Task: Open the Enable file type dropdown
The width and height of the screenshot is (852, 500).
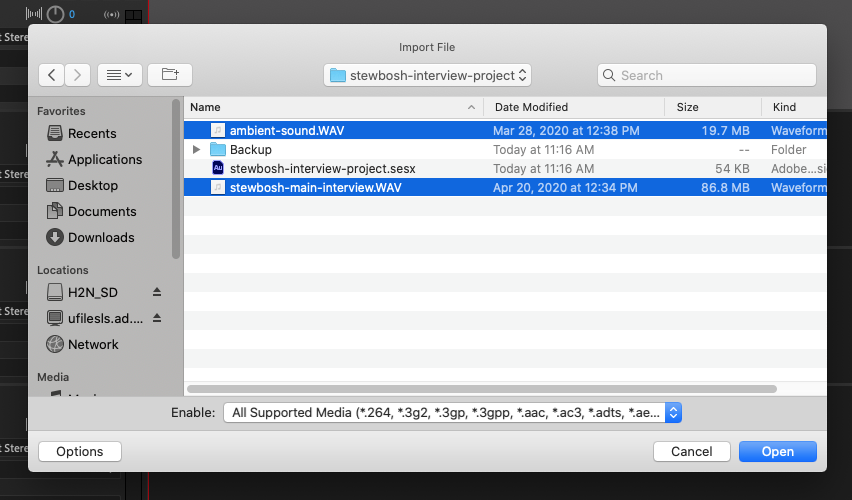Action: tap(452, 412)
